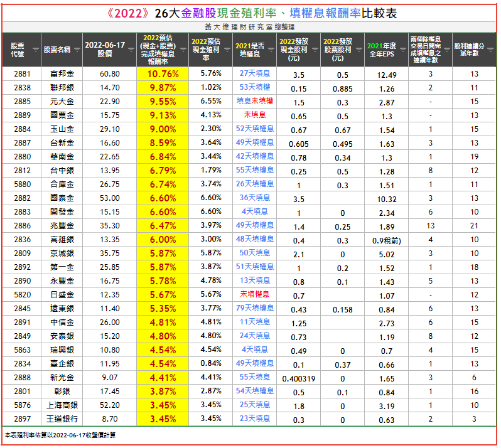Select stock code cell 2881
This screenshot has height=448, width=501.
tap(22, 74)
